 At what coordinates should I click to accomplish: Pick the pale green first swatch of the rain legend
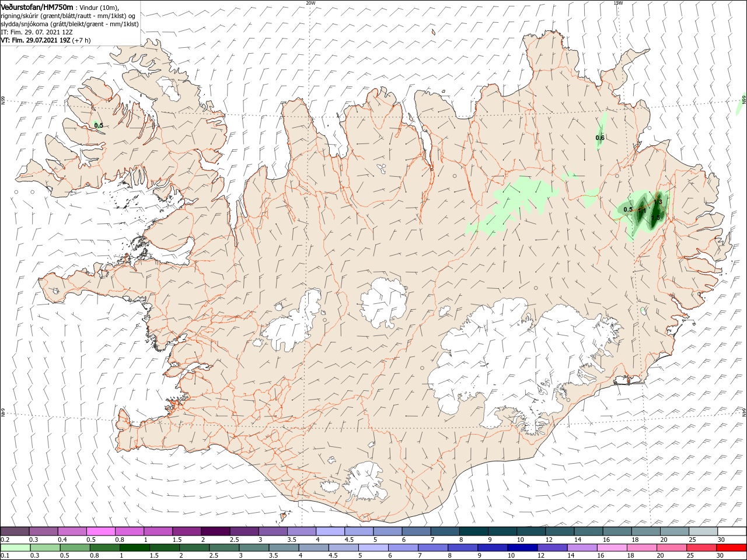(x=15, y=548)
